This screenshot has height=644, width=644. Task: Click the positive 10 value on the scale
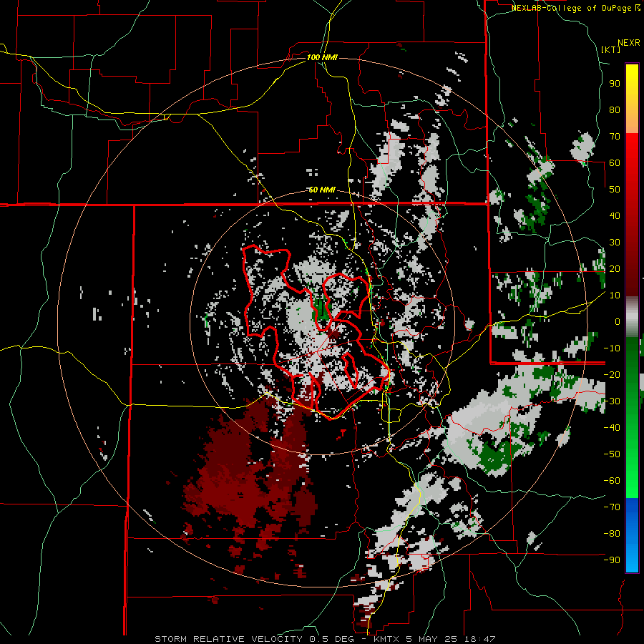615,296
